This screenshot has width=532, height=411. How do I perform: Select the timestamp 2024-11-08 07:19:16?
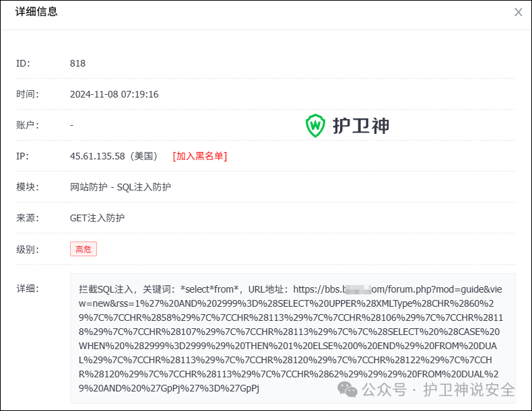point(114,94)
